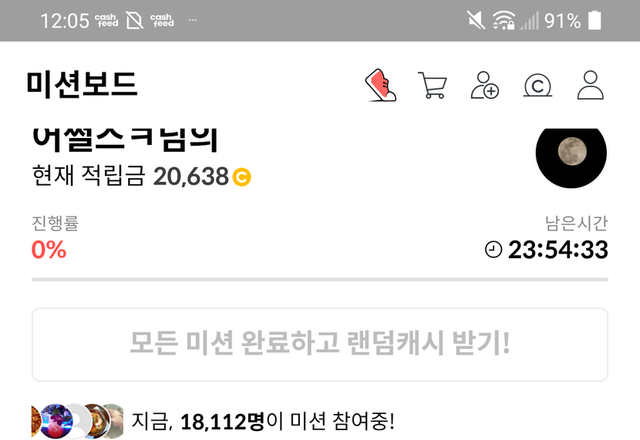Open the red sneaker step counter icon
The width and height of the screenshot is (640, 440).
click(x=380, y=85)
